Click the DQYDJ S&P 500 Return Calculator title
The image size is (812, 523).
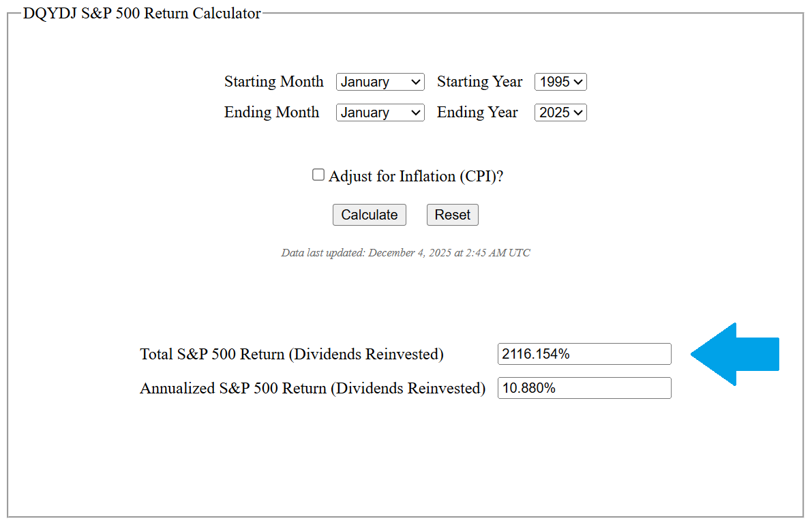coord(142,14)
